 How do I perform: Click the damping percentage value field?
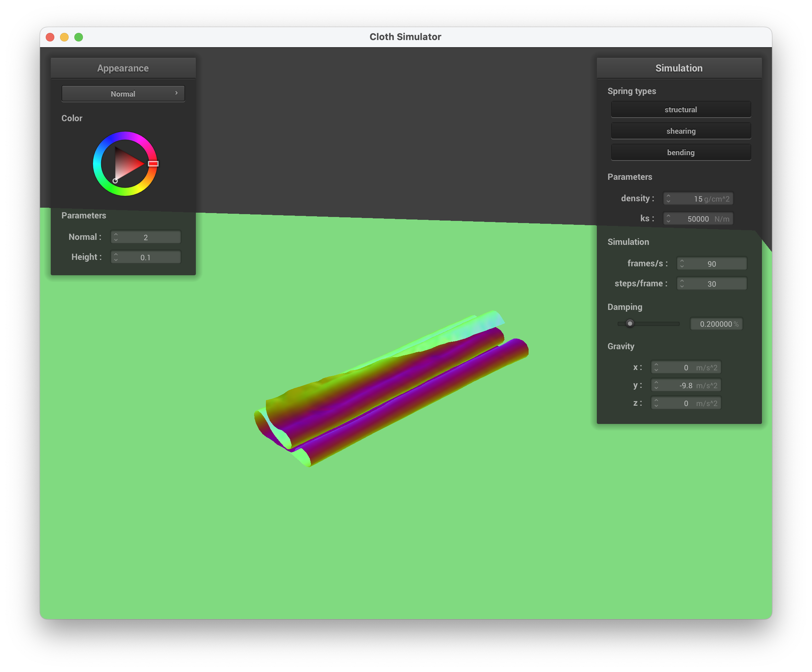(716, 324)
